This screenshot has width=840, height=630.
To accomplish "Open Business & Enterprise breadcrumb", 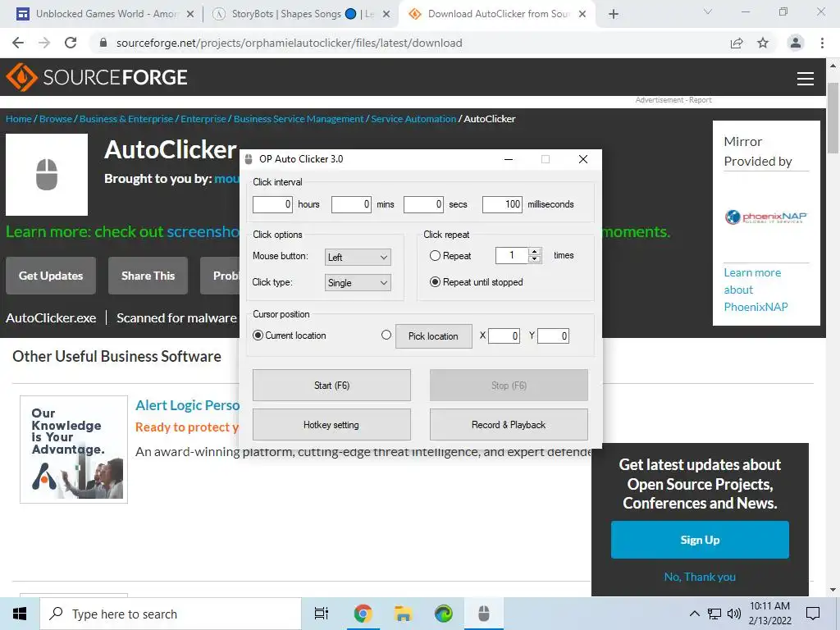I will coord(126,119).
